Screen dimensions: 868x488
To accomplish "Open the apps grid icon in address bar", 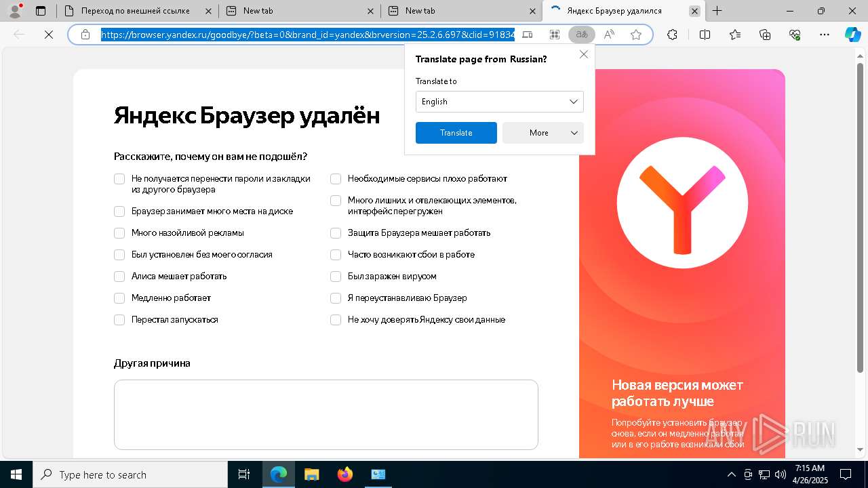I will point(555,35).
